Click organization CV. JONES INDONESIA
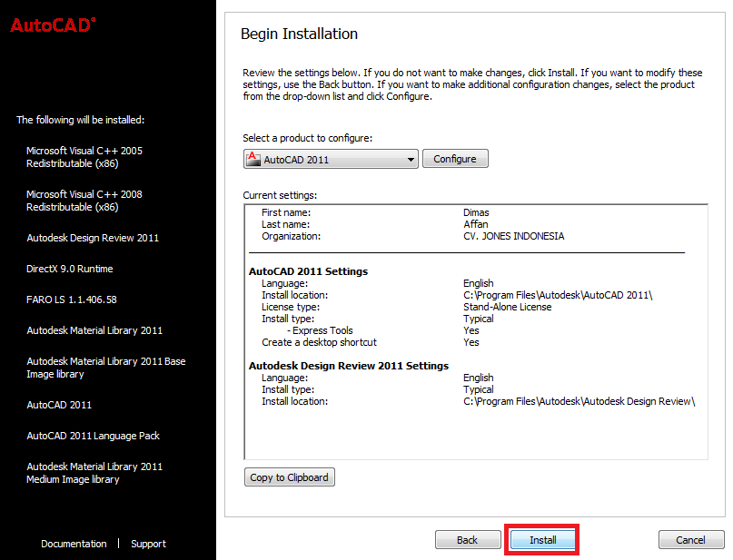The image size is (733, 560). click(x=514, y=236)
